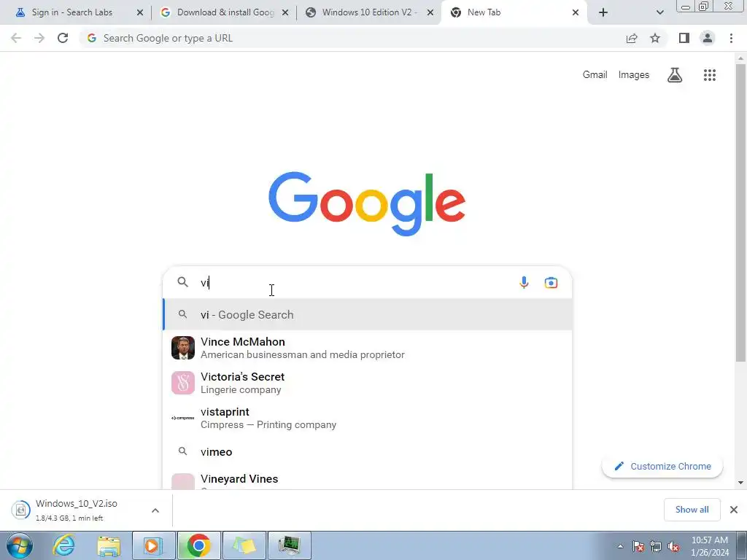This screenshot has height=560, width=747.
Task: Click the share page icon in address bar
Action: point(632,38)
